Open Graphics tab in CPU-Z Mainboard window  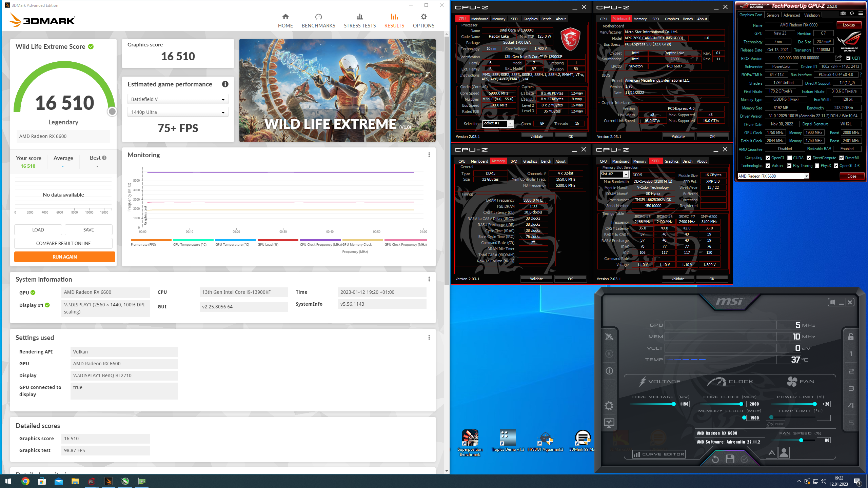[x=672, y=19]
